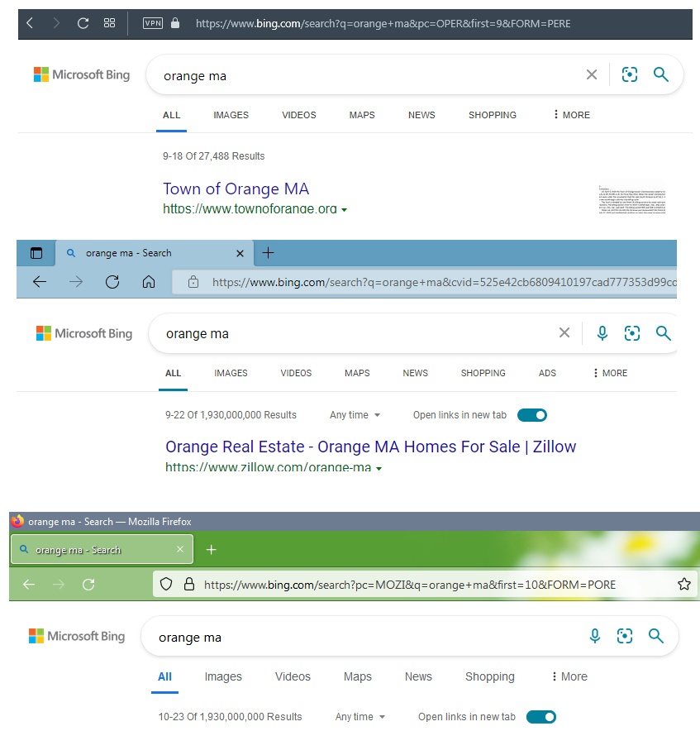Toggle 'Open links in new tab' in Edge Bing page
The image size is (700, 731).
[532, 415]
